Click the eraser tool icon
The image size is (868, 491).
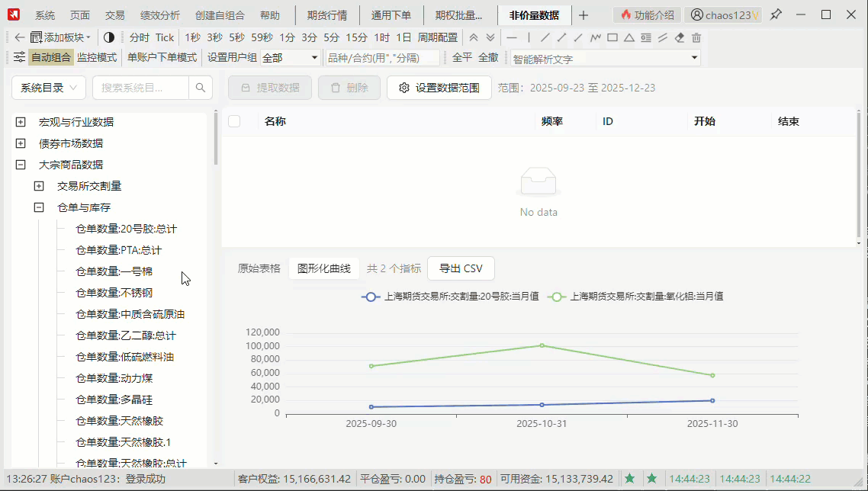point(680,37)
